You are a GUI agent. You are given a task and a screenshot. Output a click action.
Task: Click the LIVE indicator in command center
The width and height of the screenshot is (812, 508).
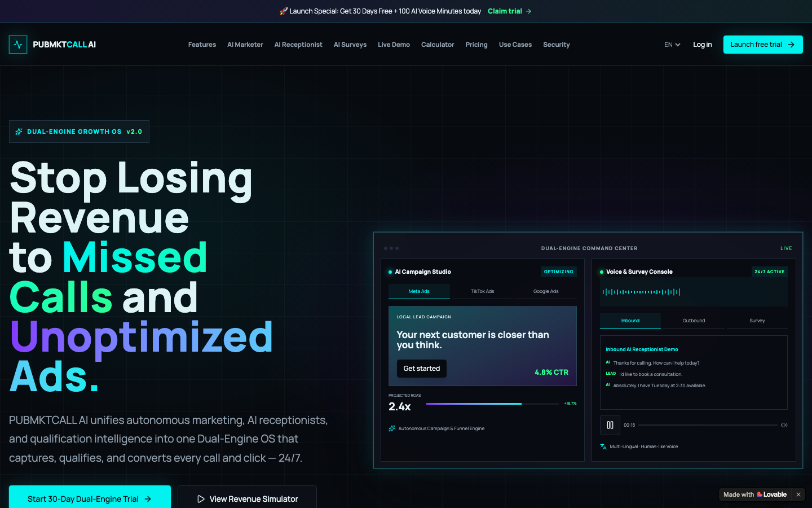pos(786,248)
